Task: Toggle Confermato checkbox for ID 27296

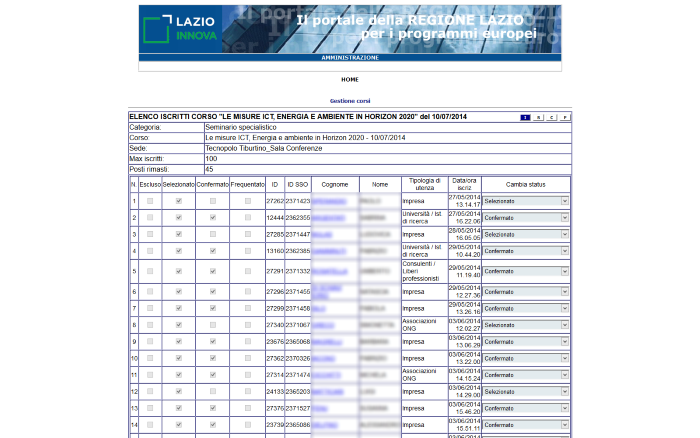Action: [x=212, y=292]
